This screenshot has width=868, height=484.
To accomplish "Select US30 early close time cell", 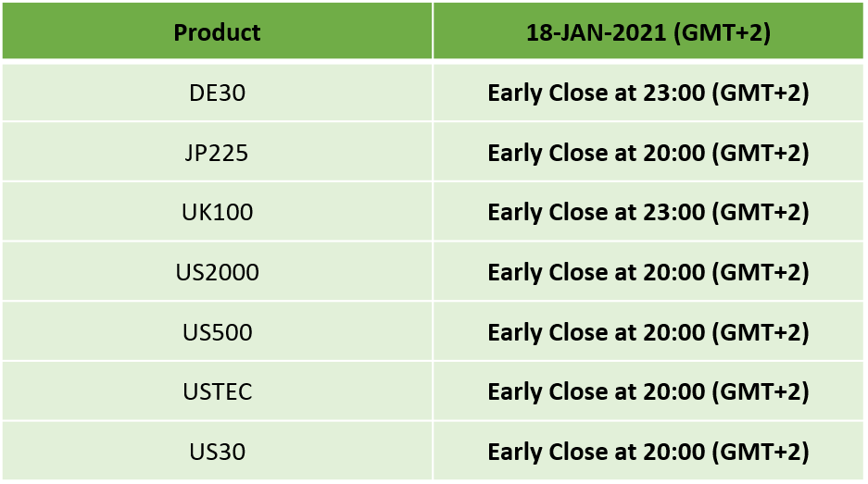I will [x=648, y=451].
